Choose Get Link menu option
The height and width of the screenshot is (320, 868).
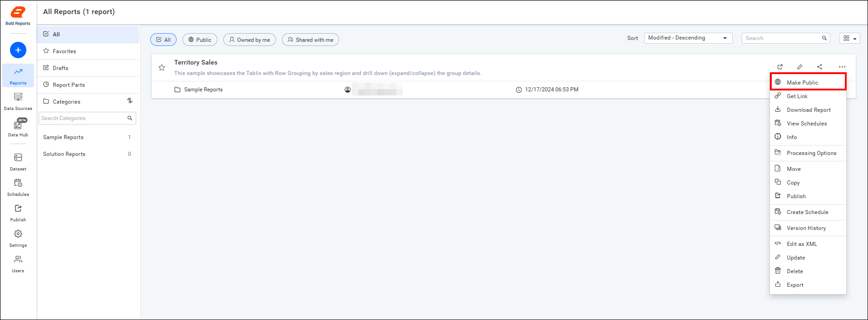point(808,96)
